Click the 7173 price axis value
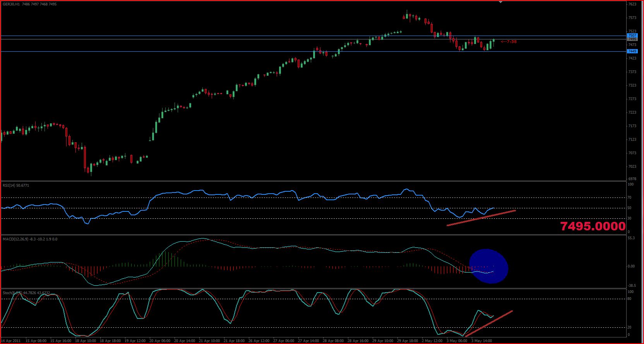Viewport: 644px width, 344px height. tap(632, 126)
